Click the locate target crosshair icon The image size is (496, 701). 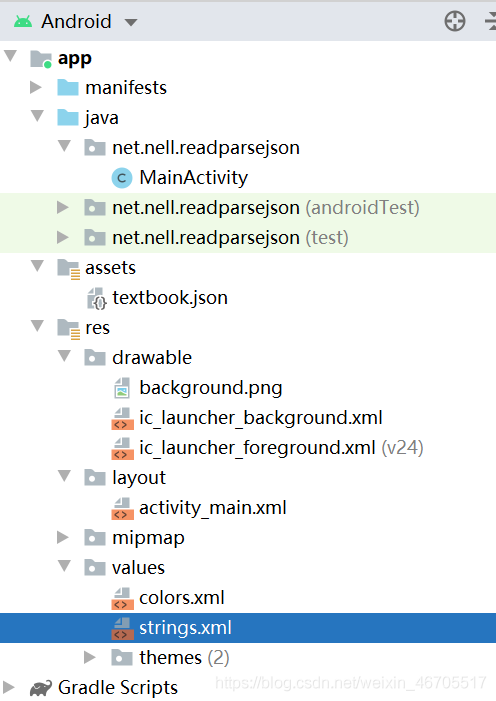[x=454, y=21]
